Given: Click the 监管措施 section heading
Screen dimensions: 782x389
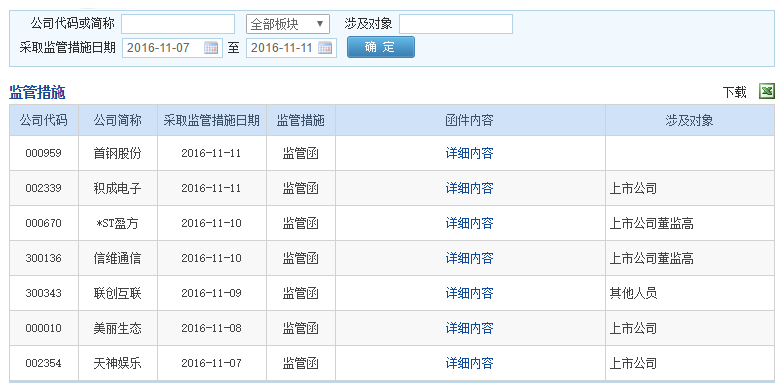Looking at the screenshot, I should click(x=37, y=93).
